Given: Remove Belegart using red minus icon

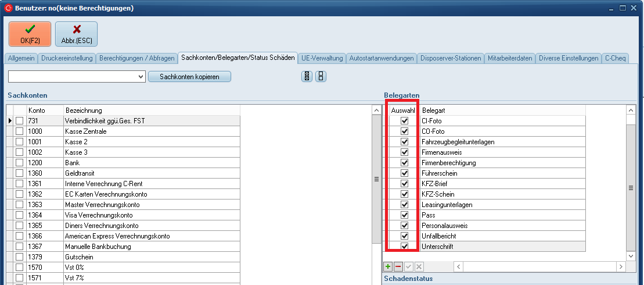Looking at the screenshot, I should coord(398,266).
